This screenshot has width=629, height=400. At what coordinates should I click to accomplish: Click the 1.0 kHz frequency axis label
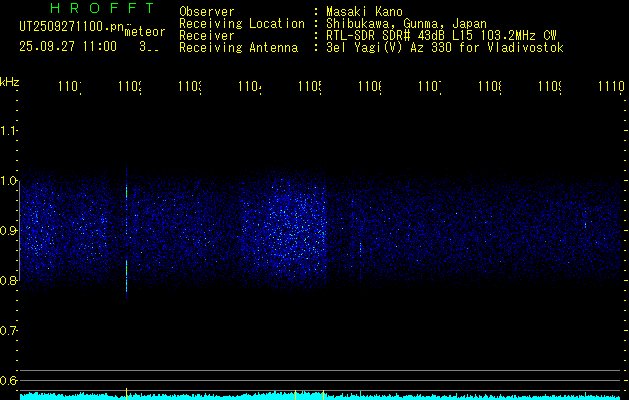click(8, 181)
